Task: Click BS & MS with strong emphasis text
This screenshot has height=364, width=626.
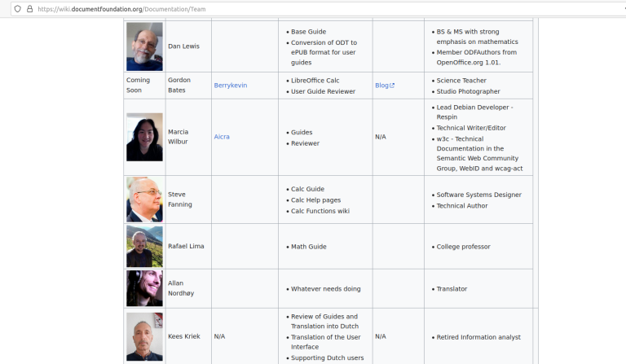Action: click(477, 37)
